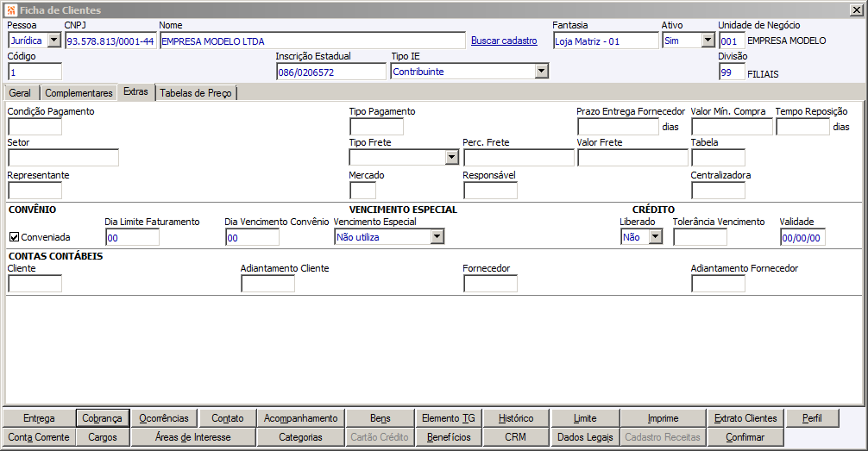Click the Imprime button

click(664, 418)
